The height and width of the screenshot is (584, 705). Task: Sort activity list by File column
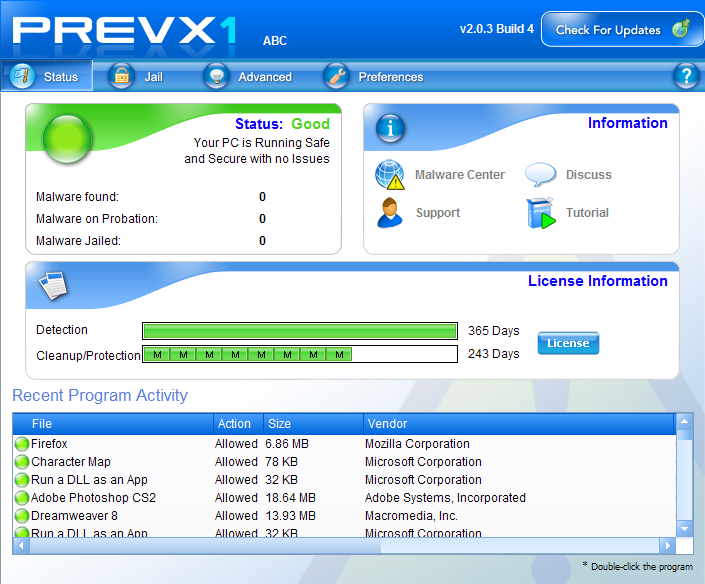click(112, 424)
